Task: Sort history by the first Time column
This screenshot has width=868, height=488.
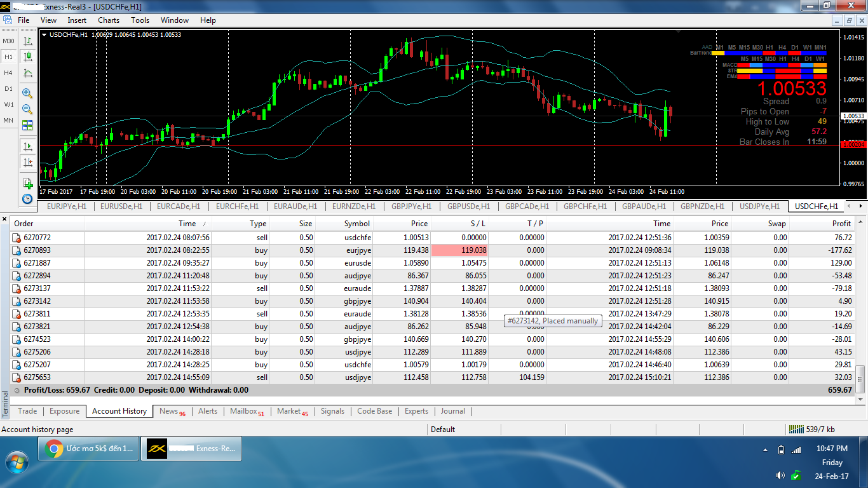Action: [187, 224]
